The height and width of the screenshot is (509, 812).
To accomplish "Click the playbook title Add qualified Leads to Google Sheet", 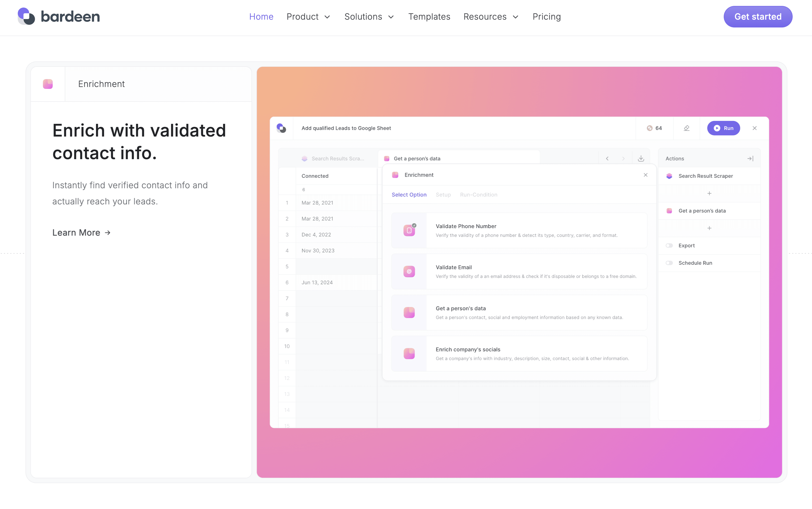I will click(346, 128).
